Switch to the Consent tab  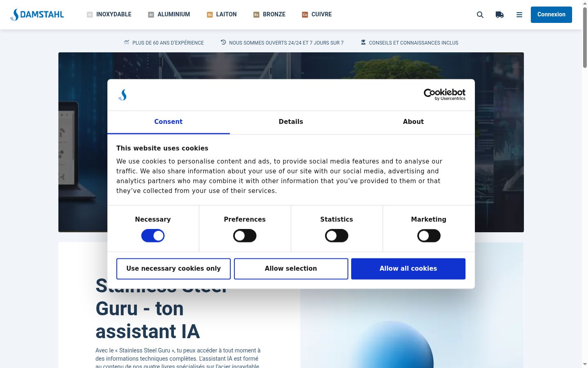coord(168,122)
